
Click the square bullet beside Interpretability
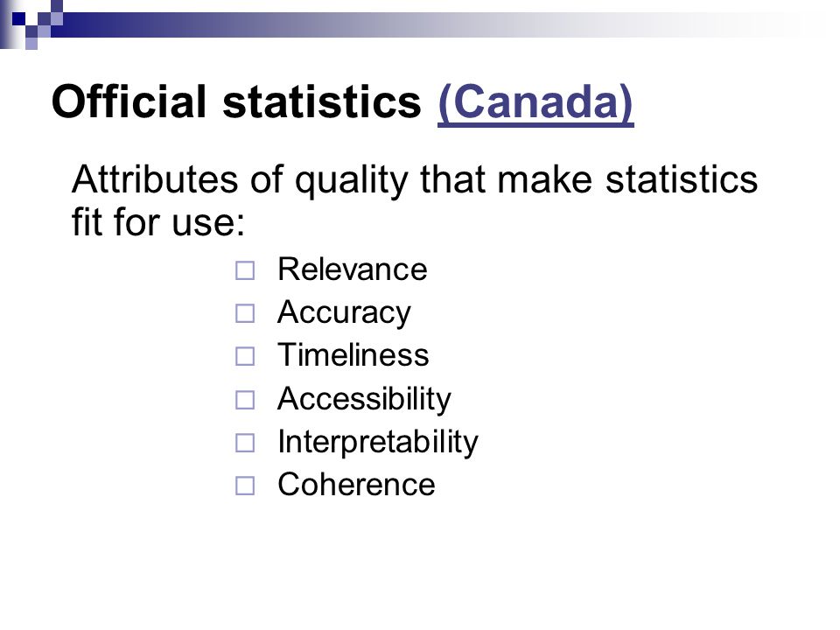(x=245, y=443)
